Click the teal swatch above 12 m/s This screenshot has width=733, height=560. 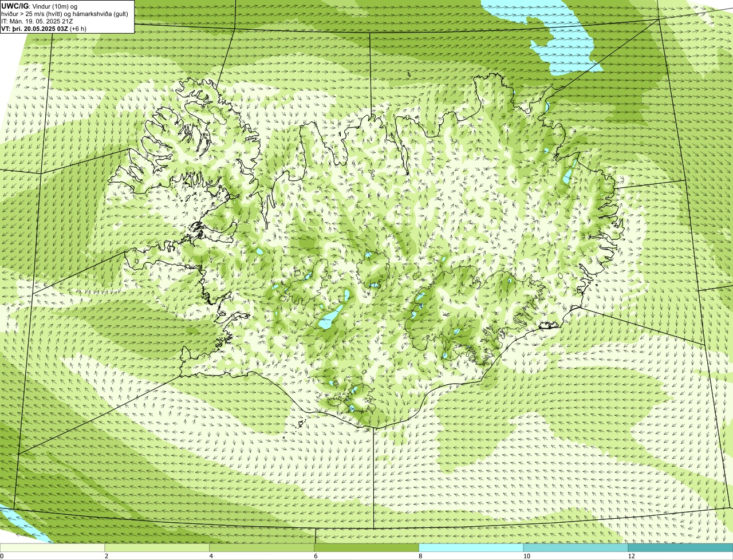[x=681, y=547]
